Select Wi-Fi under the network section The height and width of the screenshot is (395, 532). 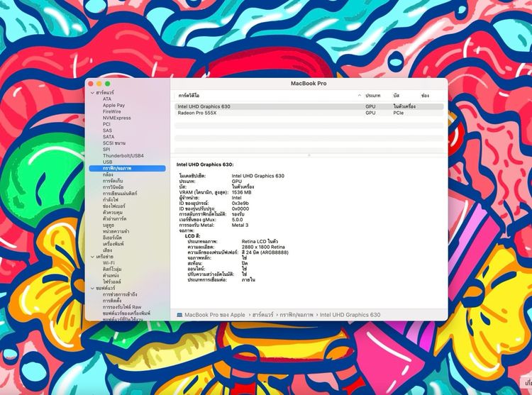click(x=109, y=262)
